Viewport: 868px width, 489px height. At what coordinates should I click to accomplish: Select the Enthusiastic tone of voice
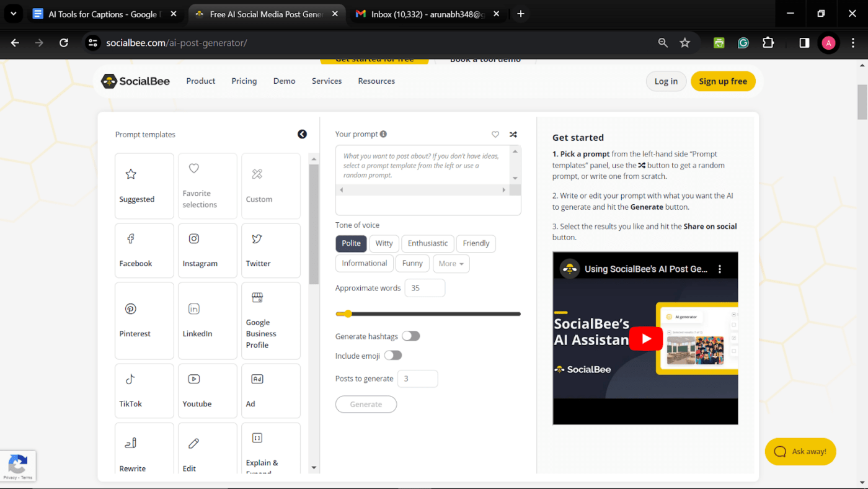tap(428, 243)
